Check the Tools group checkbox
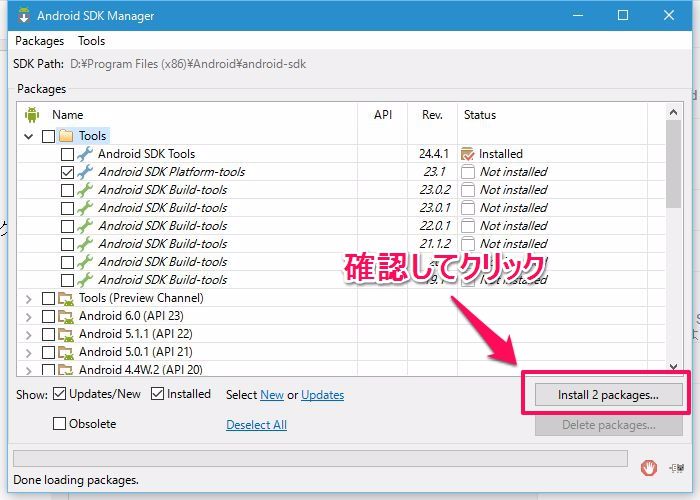The width and height of the screenshot is (700, 500). [x=48, y=136]
